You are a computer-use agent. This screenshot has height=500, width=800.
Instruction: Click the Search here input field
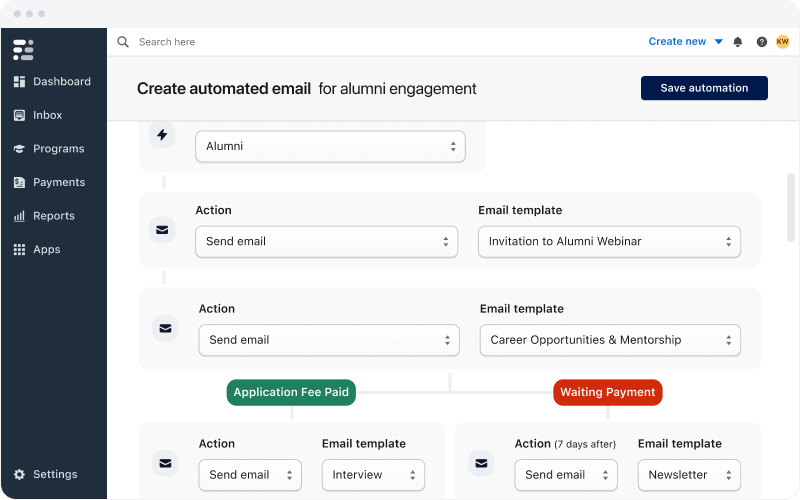(167, 42)
